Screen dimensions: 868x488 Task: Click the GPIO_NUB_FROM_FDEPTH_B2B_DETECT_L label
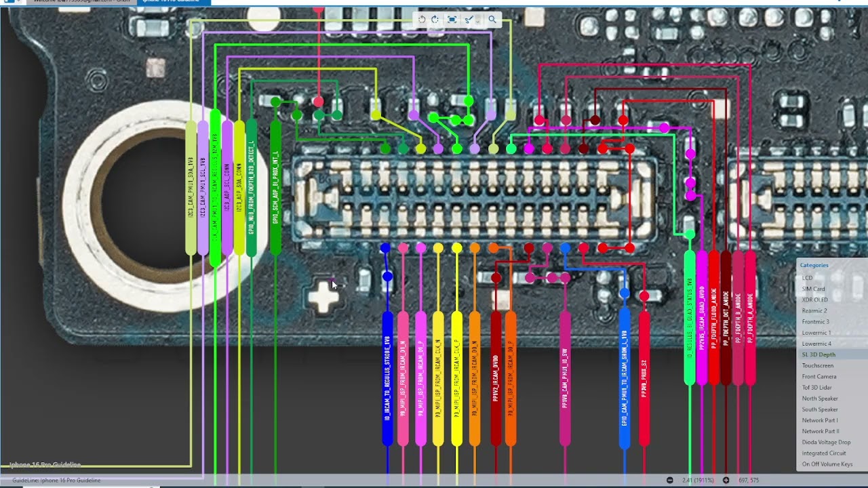coord(252,188)
